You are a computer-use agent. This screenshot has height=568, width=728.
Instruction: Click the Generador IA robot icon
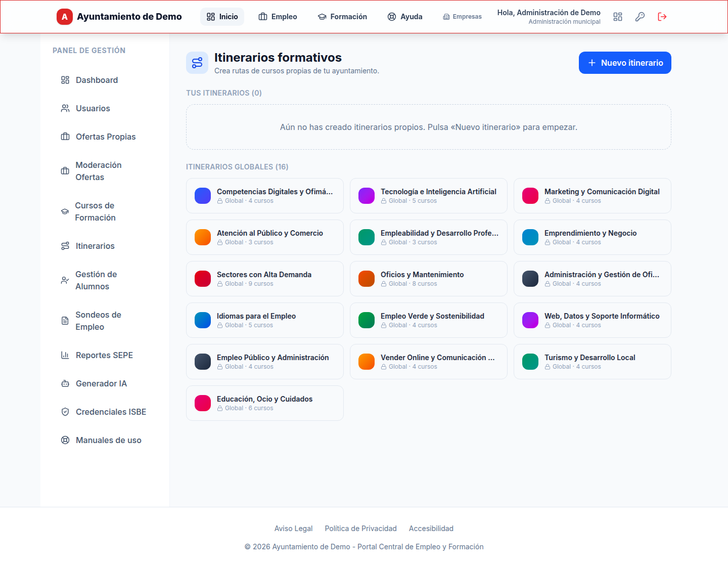pos(65,383)
